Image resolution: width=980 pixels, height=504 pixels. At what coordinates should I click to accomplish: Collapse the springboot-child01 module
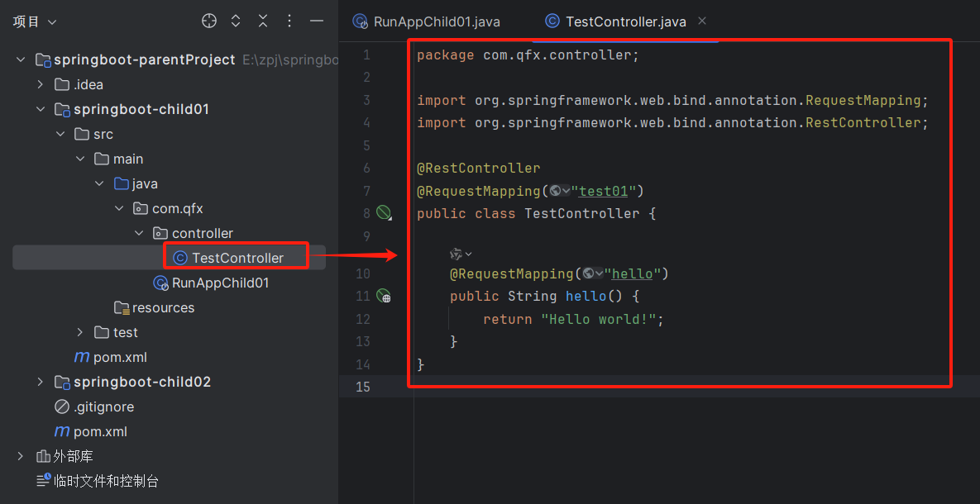pos(40,109)
